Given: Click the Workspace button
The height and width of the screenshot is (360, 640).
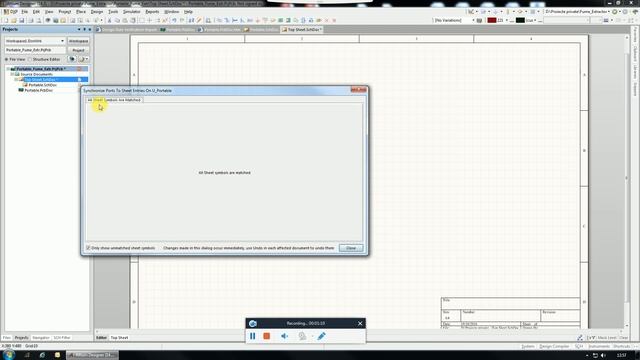Looking at the screenshot, I should 78,41.
